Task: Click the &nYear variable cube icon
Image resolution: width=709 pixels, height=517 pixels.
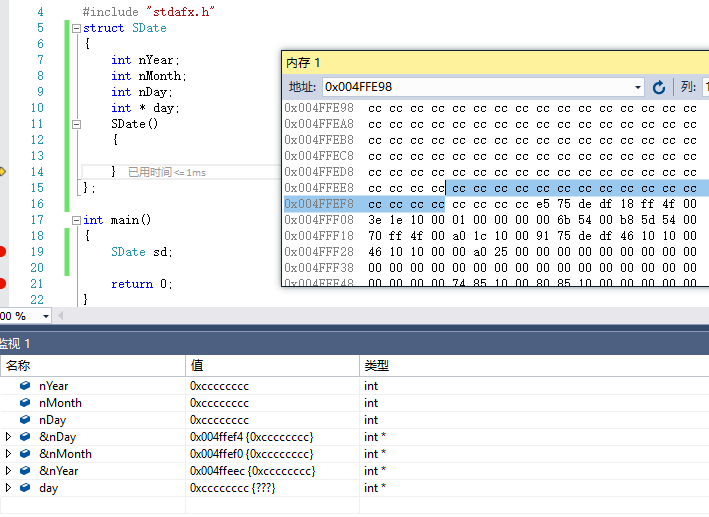Action: [25, 470]
